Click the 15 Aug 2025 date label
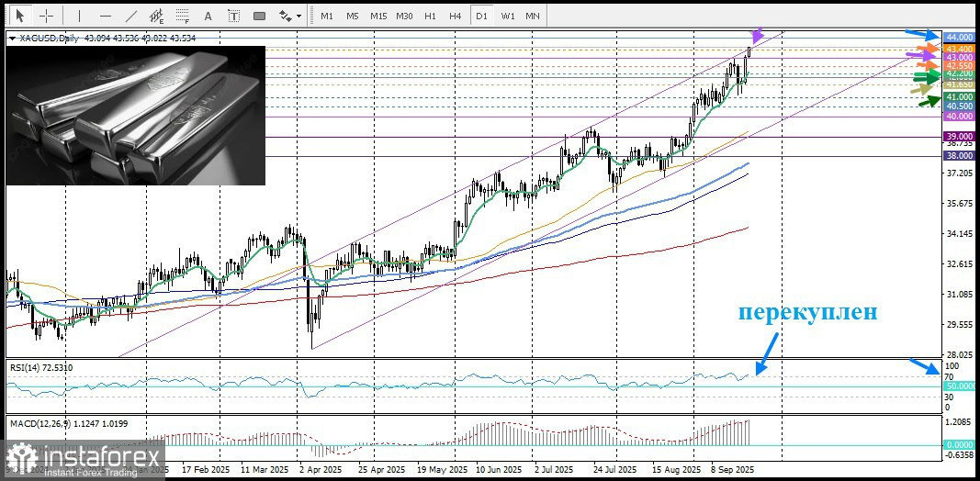The height and width of the screenshot is (481, 980). 676,469
